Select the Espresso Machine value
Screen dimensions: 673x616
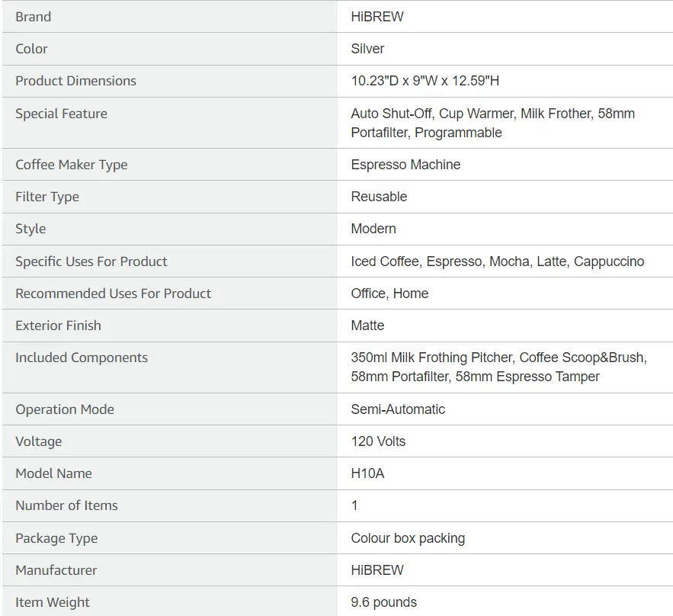[x=405, y=165]
